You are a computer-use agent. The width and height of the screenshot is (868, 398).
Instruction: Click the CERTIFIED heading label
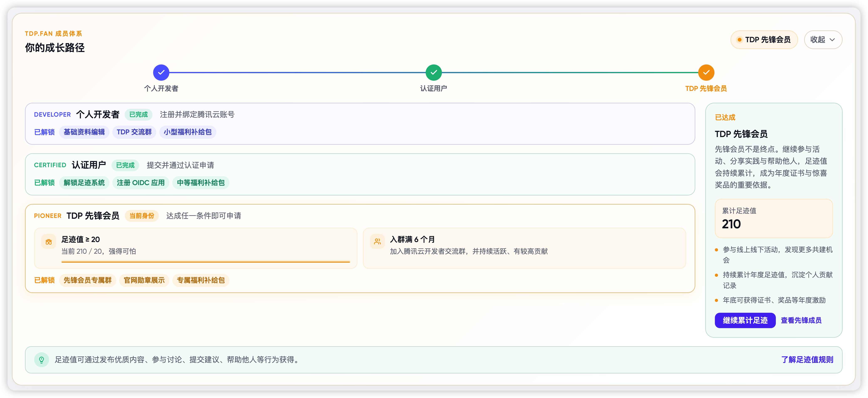(x=50, y=165)
